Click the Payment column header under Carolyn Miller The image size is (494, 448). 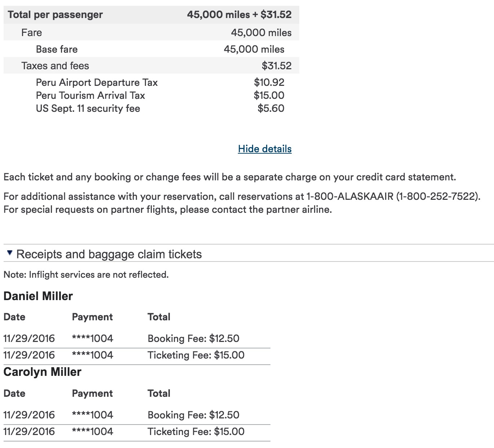pyautogui.click(x=92, y=394)
